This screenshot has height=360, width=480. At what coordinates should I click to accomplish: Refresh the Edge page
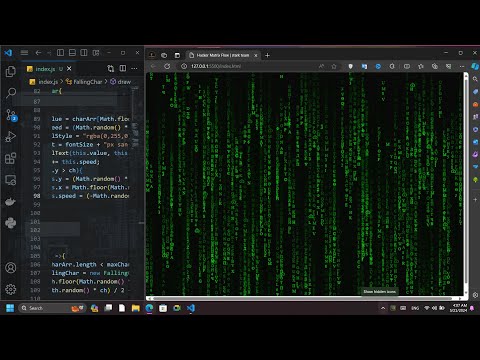pos(167,66)
